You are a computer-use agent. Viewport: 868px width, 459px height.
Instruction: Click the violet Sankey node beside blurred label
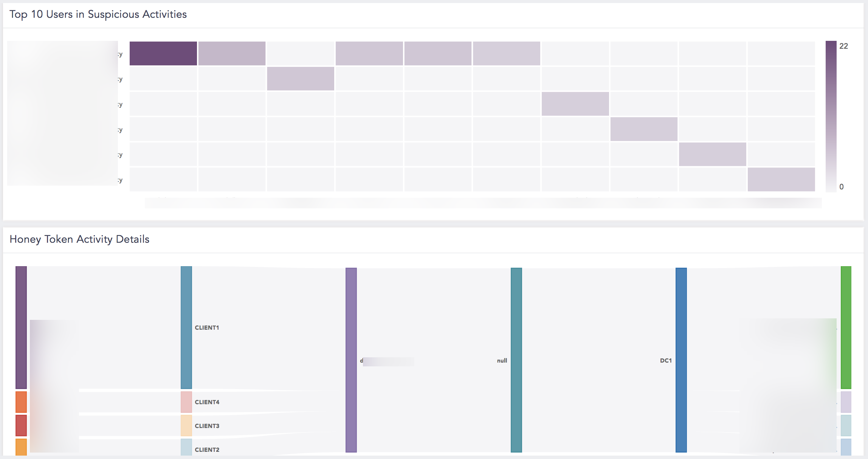[351, 360]
